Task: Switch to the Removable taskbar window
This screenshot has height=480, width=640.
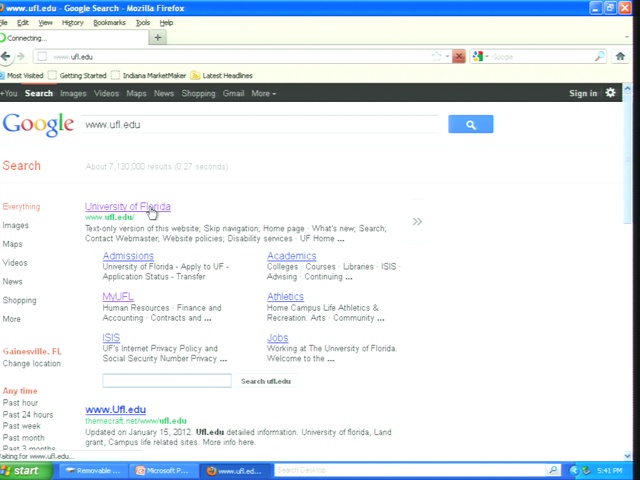Action: click(x=93, y=471)
